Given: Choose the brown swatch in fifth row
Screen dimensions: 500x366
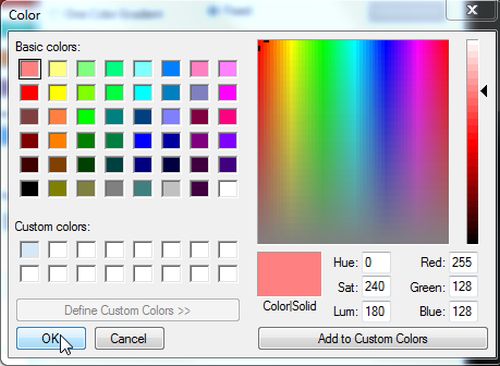Looking at the screenshot, I should click(58, 165).
